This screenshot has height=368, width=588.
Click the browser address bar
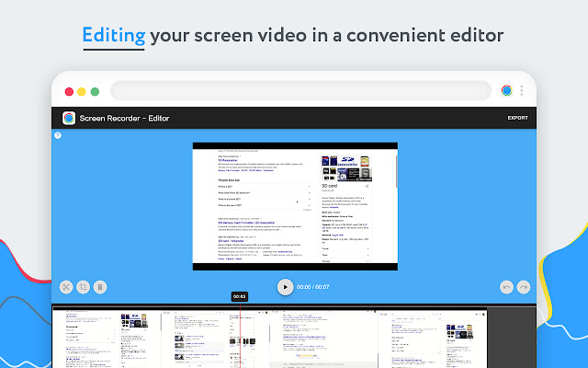pos(300,90)
